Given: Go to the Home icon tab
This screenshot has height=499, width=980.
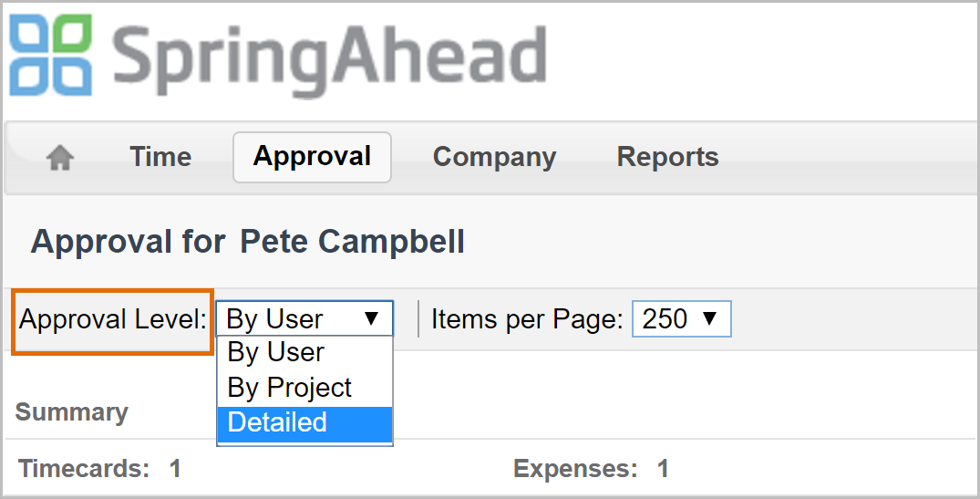Looking at the screenshot, I should coord(60,158).
